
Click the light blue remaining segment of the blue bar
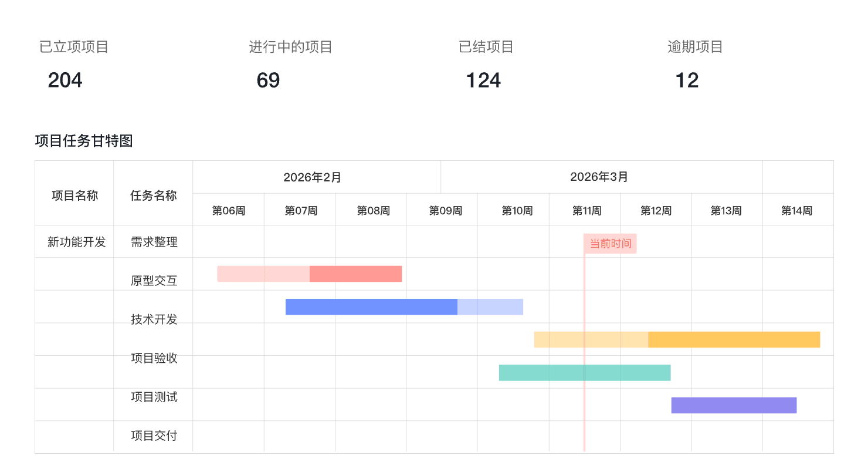click(490, 307)
